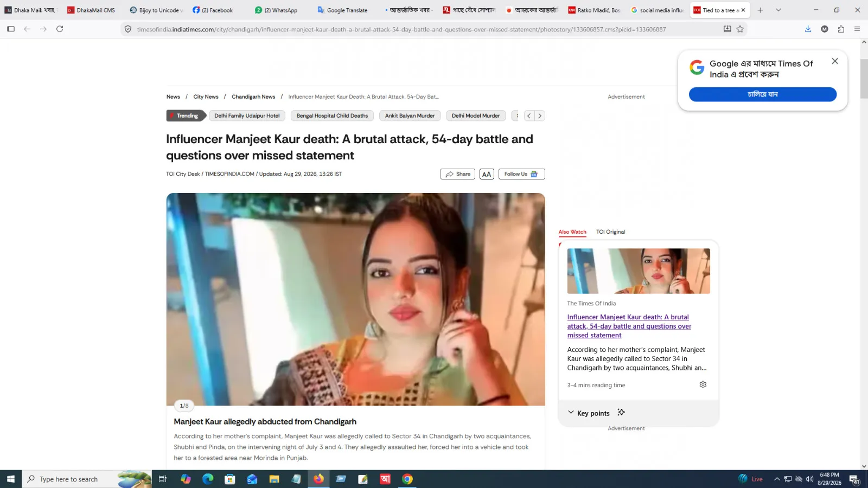868x488 pixels.
Task: Click the Share button under headline
Action: pos(458,174)
